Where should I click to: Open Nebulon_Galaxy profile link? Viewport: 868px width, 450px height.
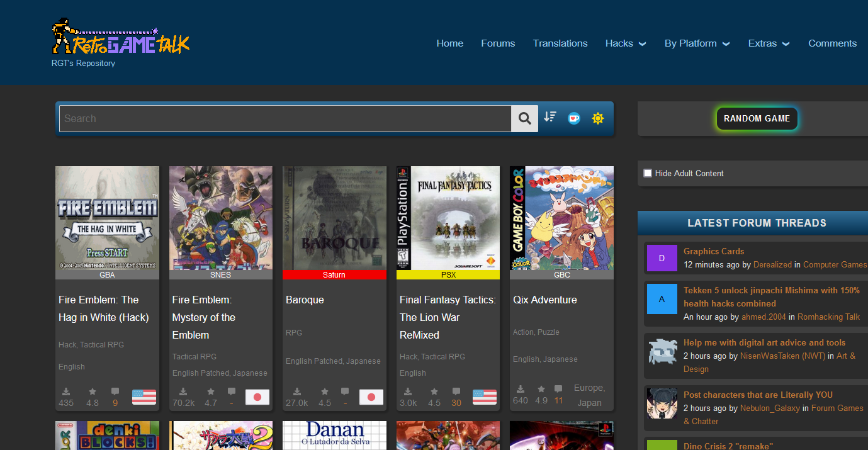(x=770, y=408)
